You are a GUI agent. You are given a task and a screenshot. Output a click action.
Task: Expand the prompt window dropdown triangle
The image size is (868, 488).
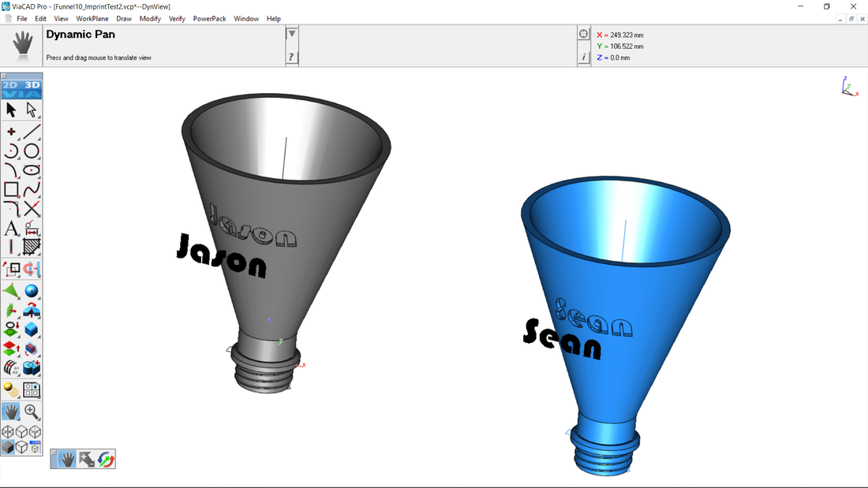pos(292,34)
